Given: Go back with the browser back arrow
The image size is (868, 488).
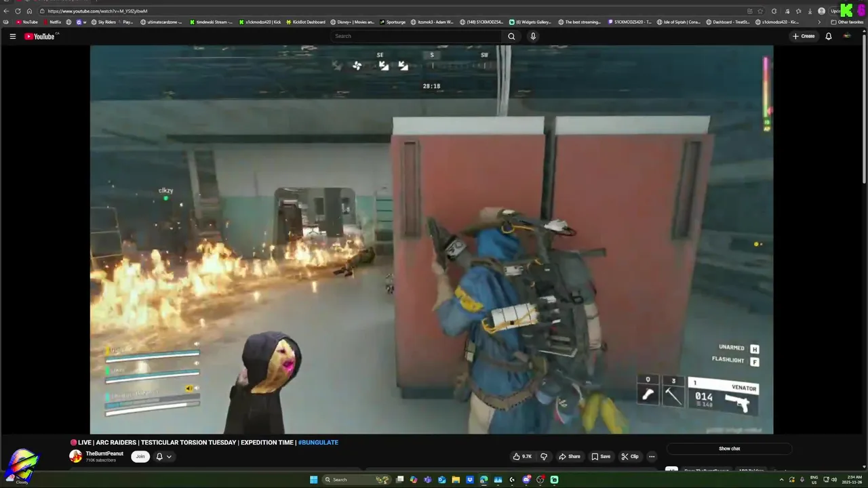Looking at the screenshot, I should (6, 11).
